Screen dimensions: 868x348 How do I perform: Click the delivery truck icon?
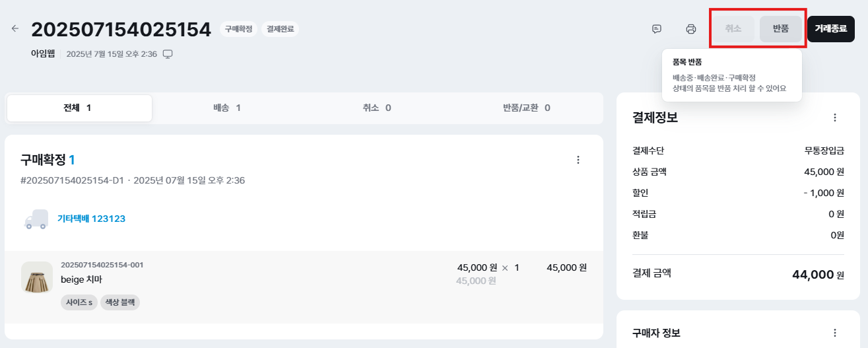click(x=36, y=219)
